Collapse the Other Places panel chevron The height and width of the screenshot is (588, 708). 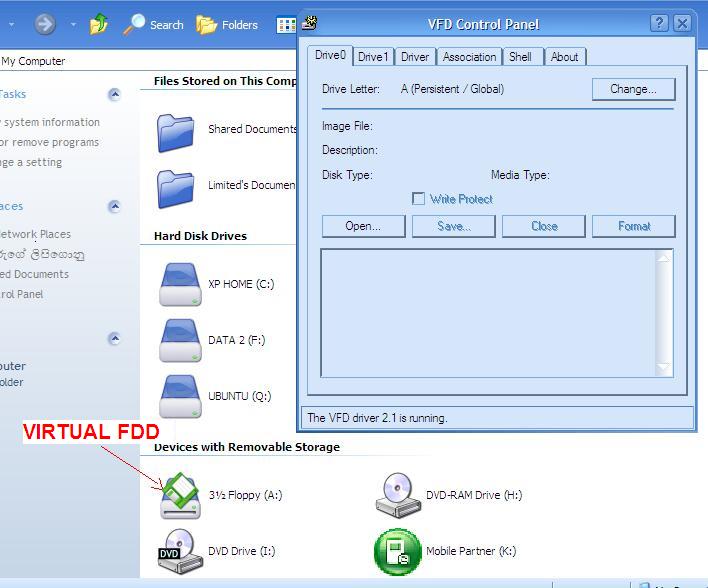pyautogui.click(x=114, y=206)
